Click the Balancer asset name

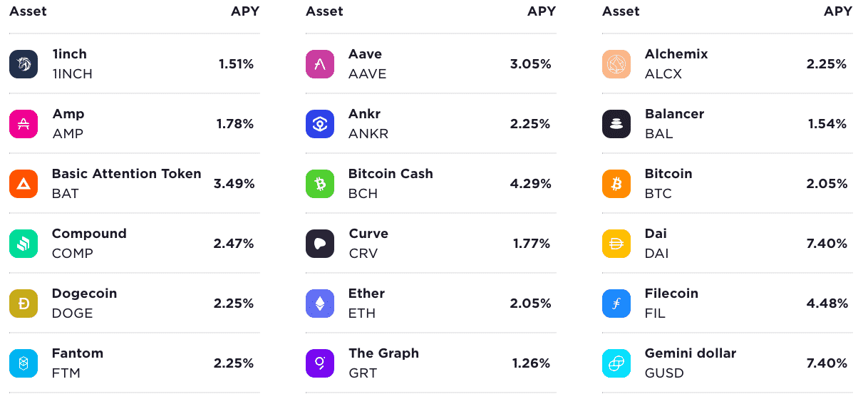(x=674, y=114)
